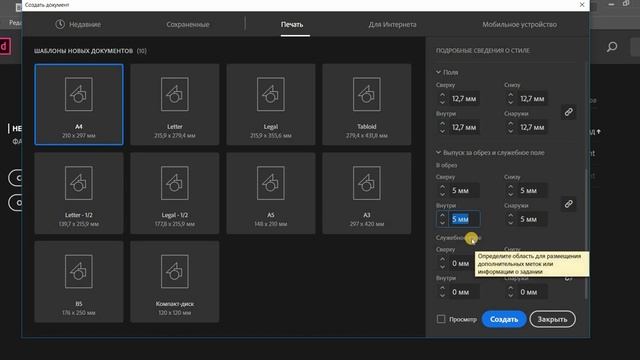Viewport: 640px width, 360px height.
Task: Click the Закрыть button
Action: pyautogui.click(x=552, y=319)
